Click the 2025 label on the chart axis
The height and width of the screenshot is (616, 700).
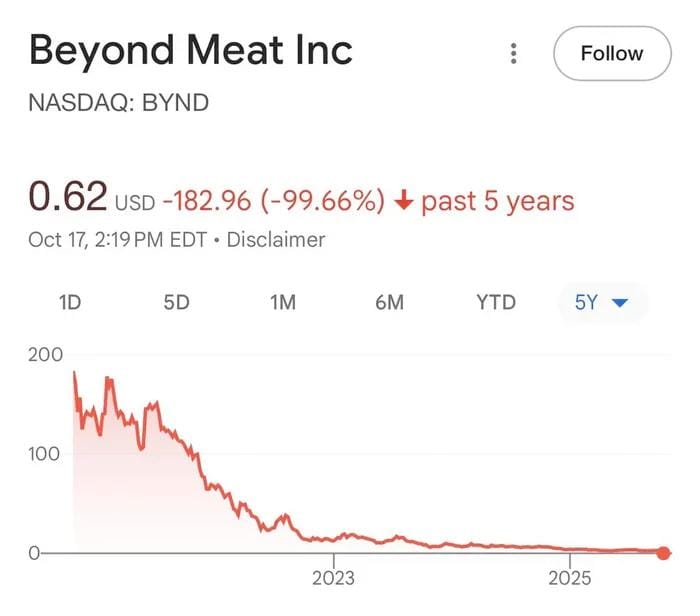570,578
